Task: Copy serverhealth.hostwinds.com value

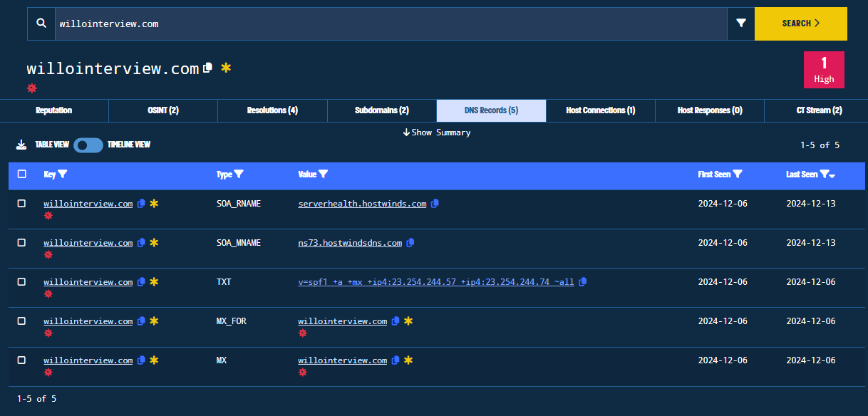Action: (x=435, y=204)
